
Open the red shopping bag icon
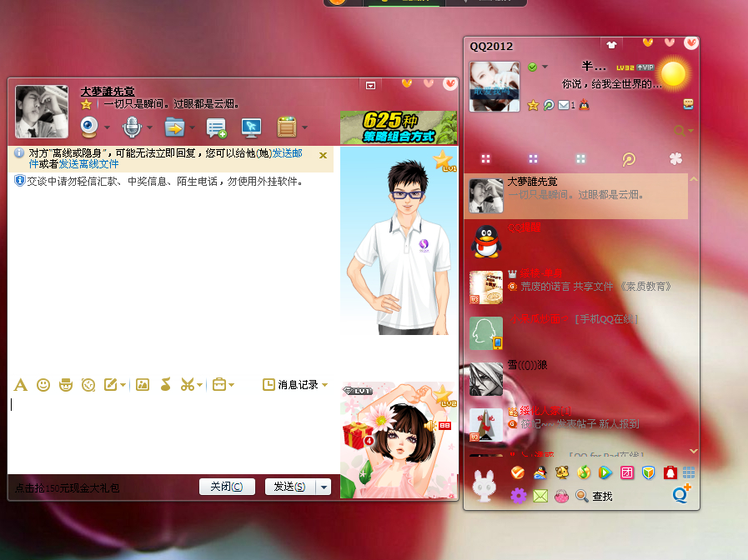670,472
